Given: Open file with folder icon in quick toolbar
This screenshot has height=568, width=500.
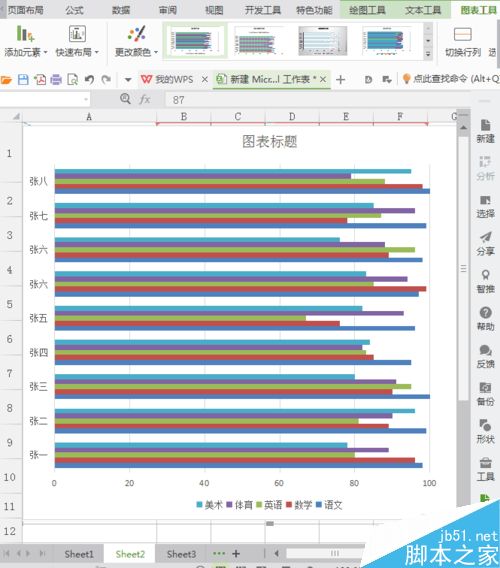Looking at the screenshot, I should click(6, 79).
